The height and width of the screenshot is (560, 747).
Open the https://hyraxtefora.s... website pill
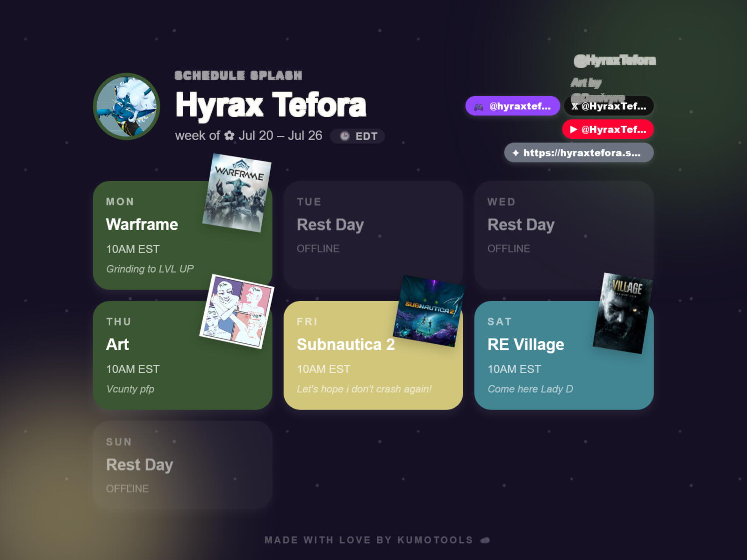pos(579,153)
